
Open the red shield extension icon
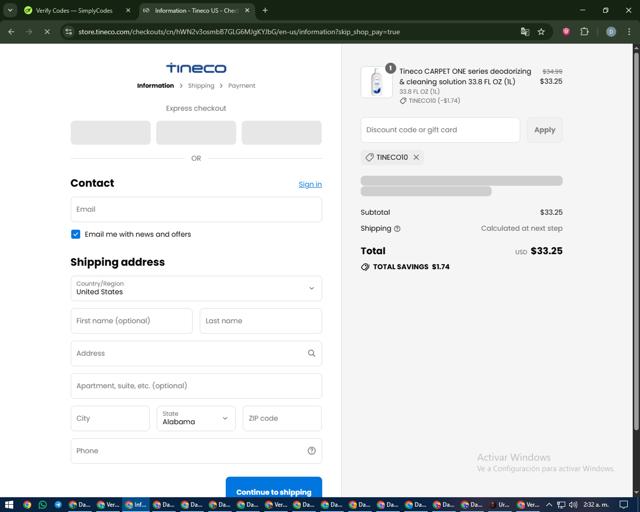(x=566, y=32)
